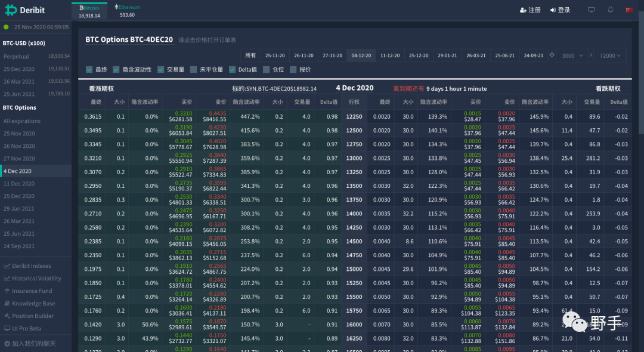Click the 登录 login button

[x=560, y=10]
